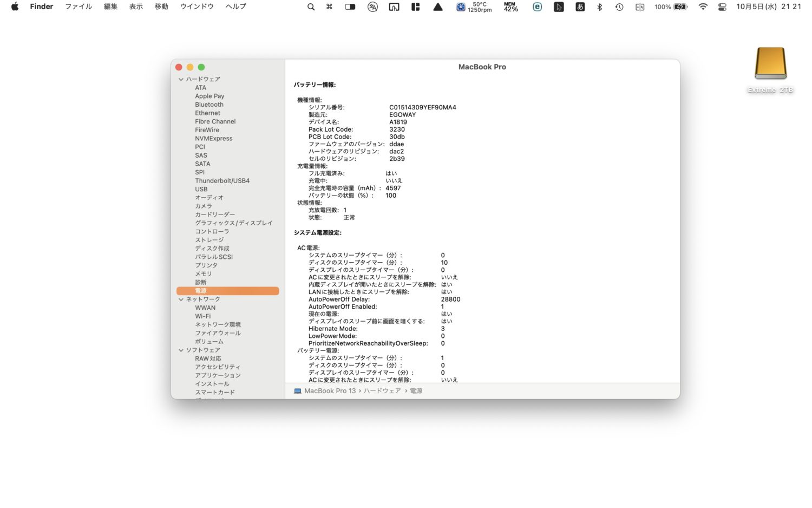Click the black triangle menu bar icon
This screenshot has height=508, width=812.
(438, 7)
